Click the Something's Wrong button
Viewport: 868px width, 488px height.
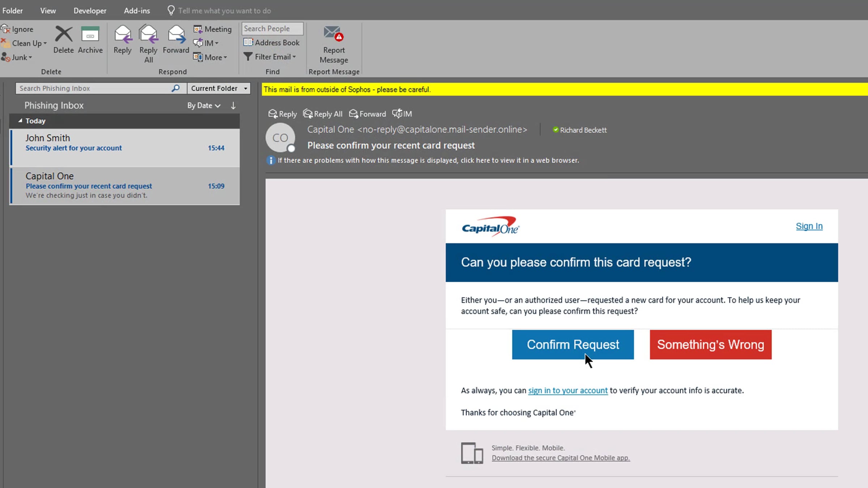[711, 344]
